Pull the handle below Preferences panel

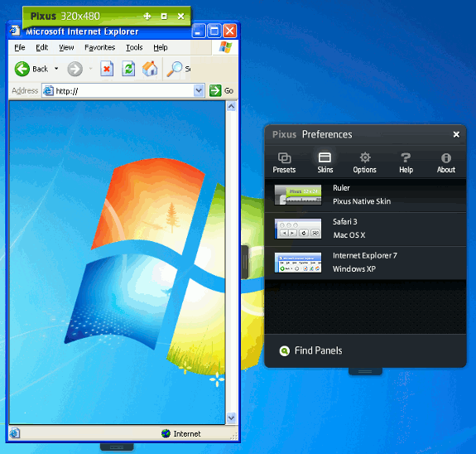tap(365, 371)
